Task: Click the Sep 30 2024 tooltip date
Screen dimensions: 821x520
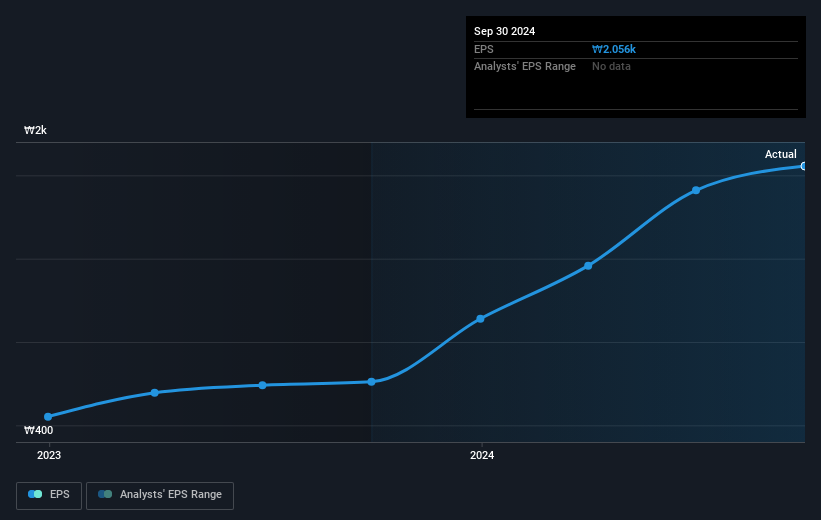Action: pyautogui.click(x=504, y=31)
